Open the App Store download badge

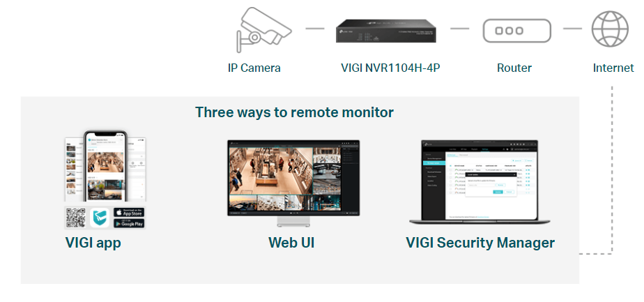coord(129,213)
